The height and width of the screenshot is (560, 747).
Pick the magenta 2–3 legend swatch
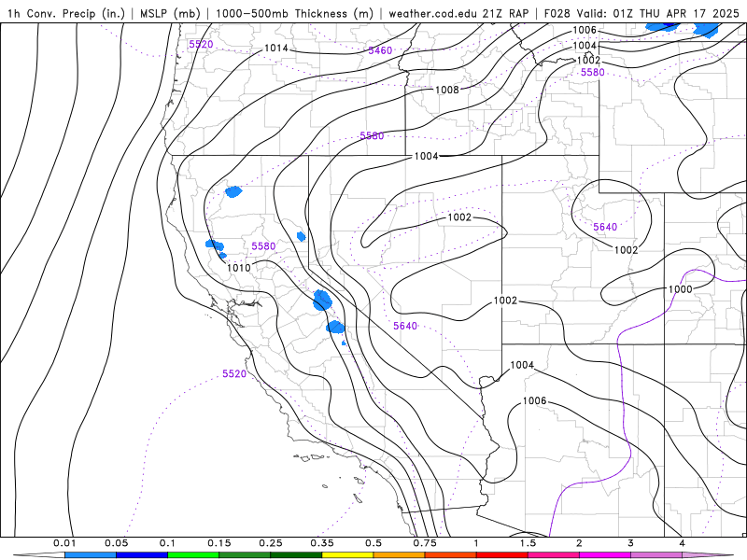tap(605, 555)
